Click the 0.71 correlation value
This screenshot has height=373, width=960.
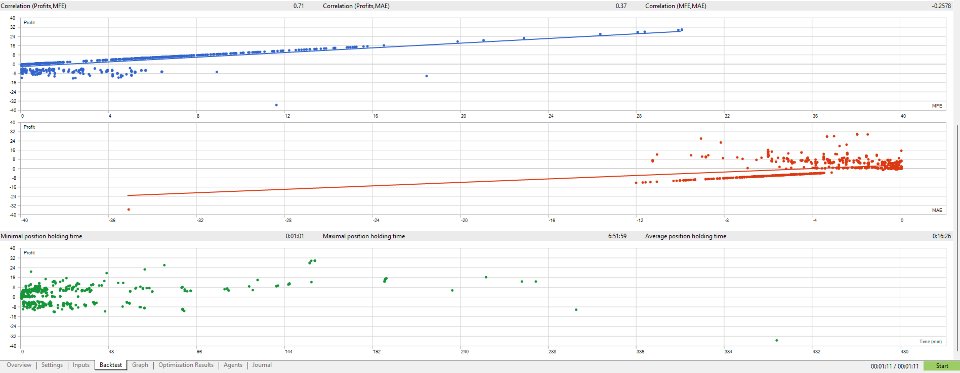(298, 5)
